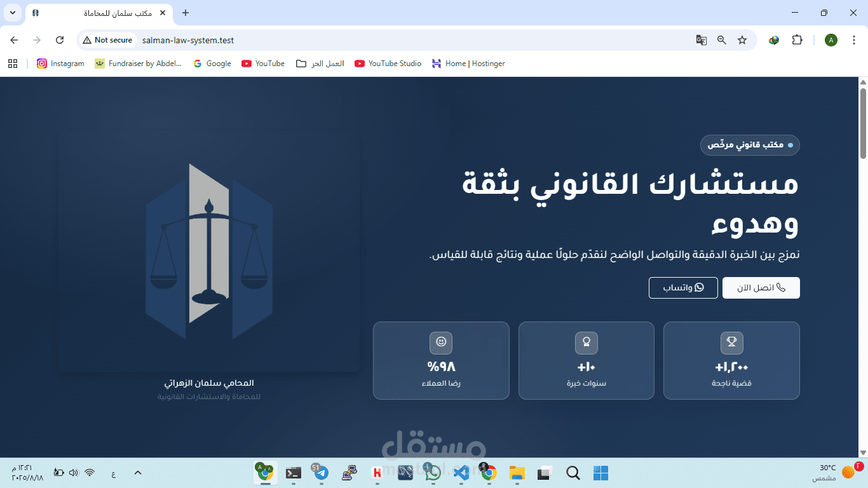Click the مكتب قانوني مرخّص badge
The height and width of the screenshot is (488, 868).
tap(750, 145)
